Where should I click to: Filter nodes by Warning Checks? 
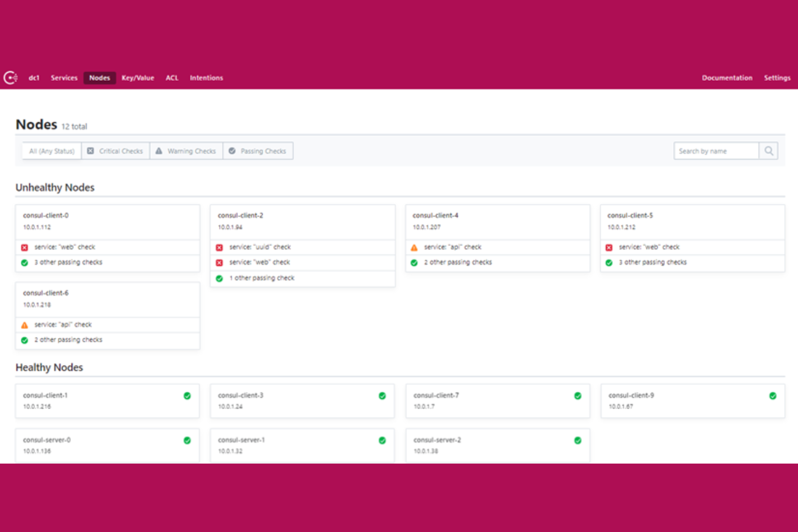186,151
